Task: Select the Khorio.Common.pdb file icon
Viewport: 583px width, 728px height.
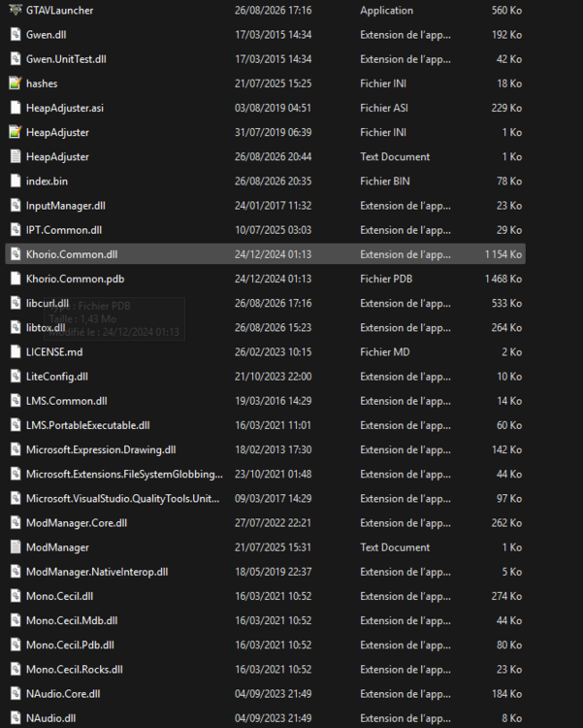Action: click(16, 279)
